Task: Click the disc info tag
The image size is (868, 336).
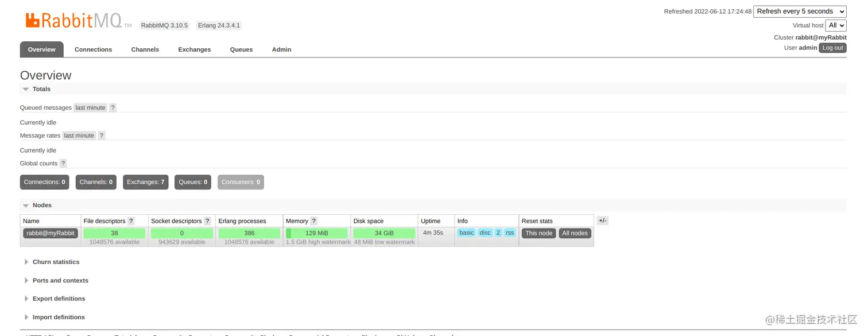Action: (486, 233)
